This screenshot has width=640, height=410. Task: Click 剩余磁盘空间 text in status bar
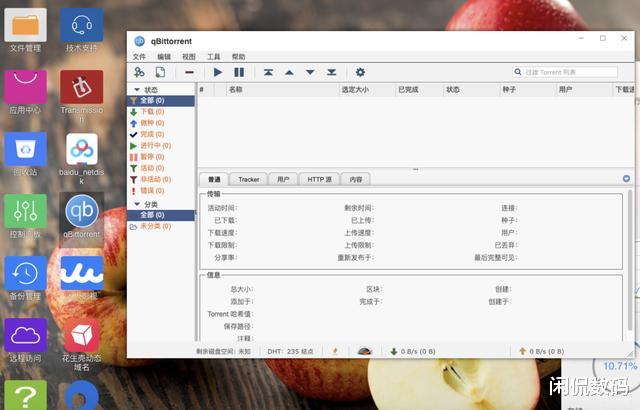pyautogui.click(x=223, y=351)
